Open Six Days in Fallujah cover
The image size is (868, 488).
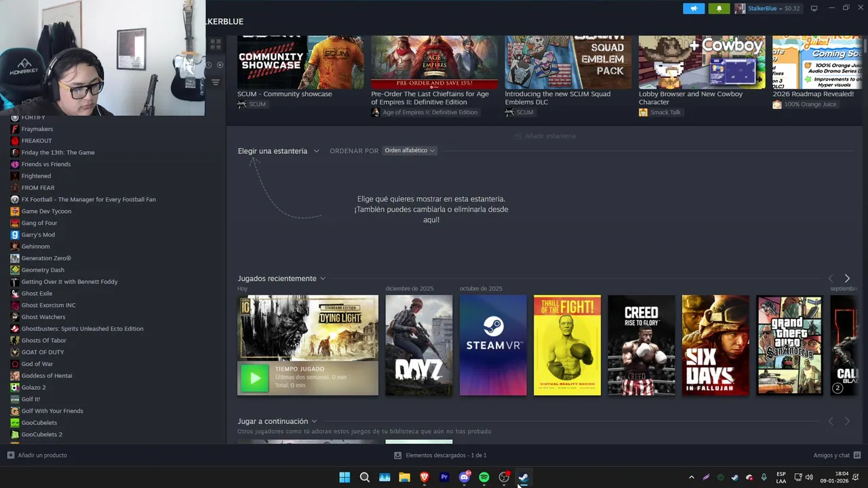(x=715, y=345)
